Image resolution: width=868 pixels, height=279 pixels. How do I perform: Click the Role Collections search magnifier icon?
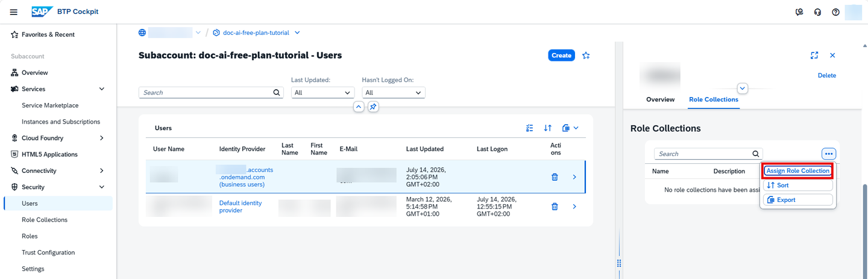[756, 154]
